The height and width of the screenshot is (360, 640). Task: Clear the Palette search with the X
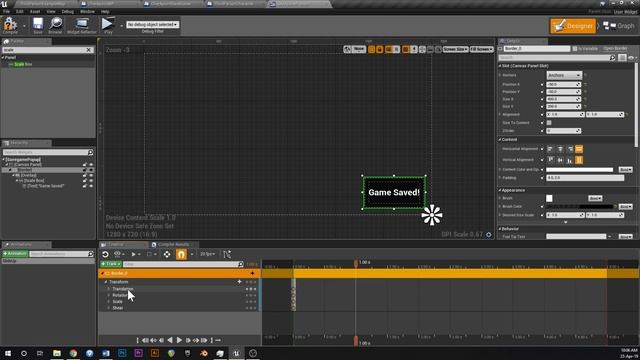click(89, 50)
